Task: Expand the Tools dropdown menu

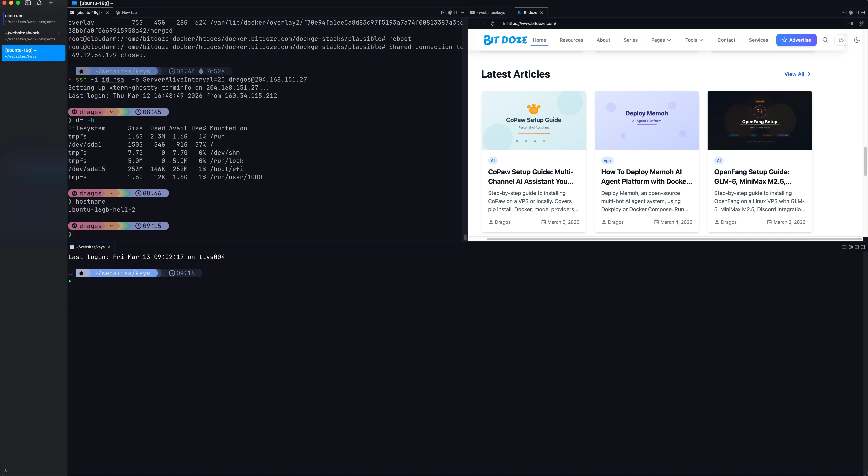Action: coord(694,40)
